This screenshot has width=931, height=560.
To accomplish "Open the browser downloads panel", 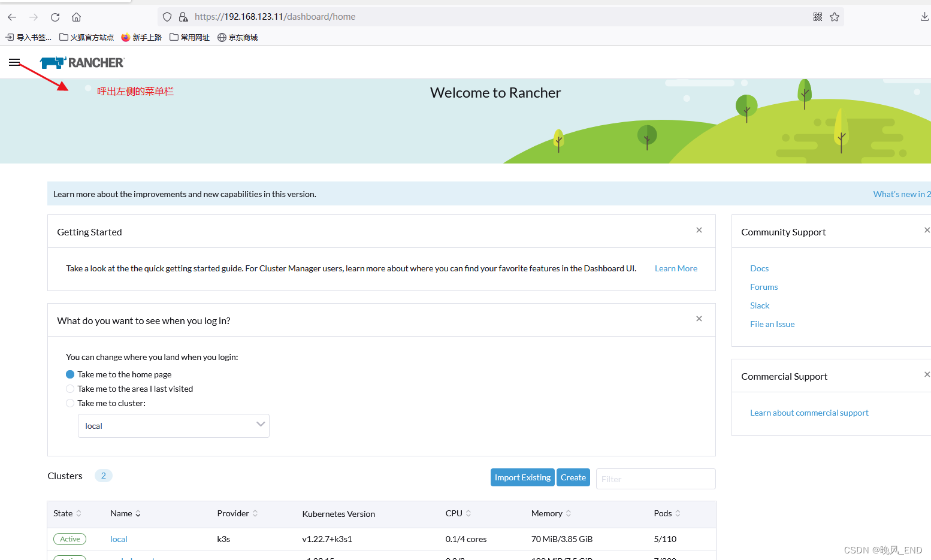I will click(924, 17).
